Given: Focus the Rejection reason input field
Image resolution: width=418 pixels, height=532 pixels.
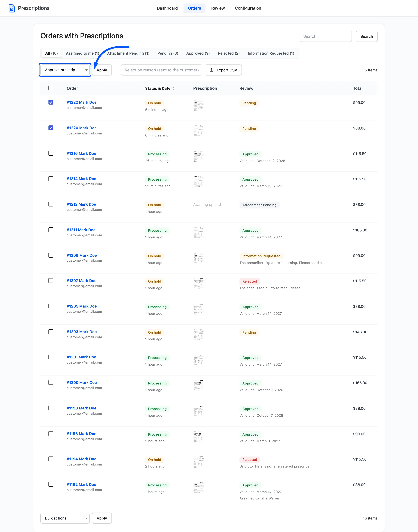Looking at the screenshot, I should click(x=162, y=70).
